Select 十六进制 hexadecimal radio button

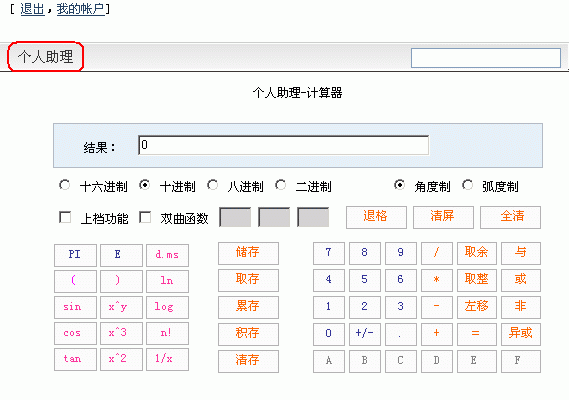pos(65,185)
